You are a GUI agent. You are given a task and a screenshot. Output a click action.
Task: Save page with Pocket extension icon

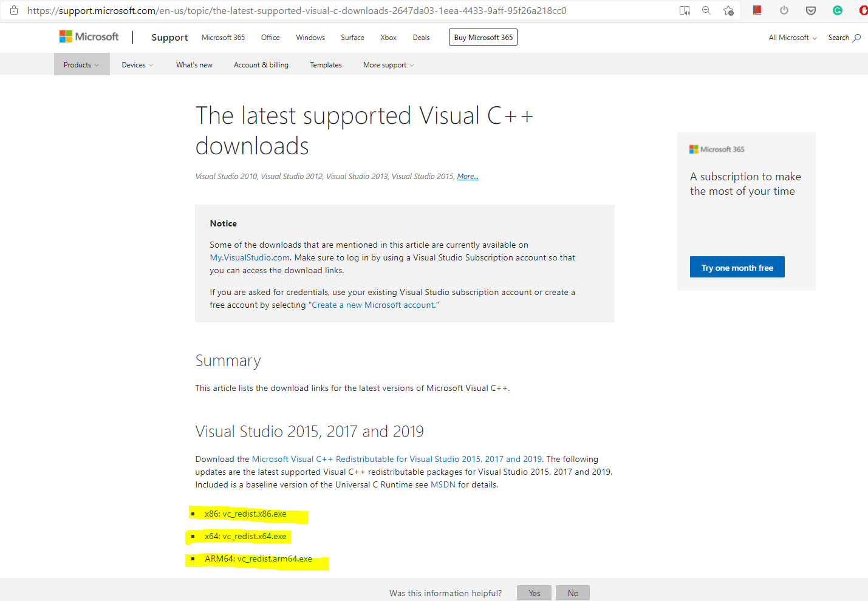(x=811, y=10)
